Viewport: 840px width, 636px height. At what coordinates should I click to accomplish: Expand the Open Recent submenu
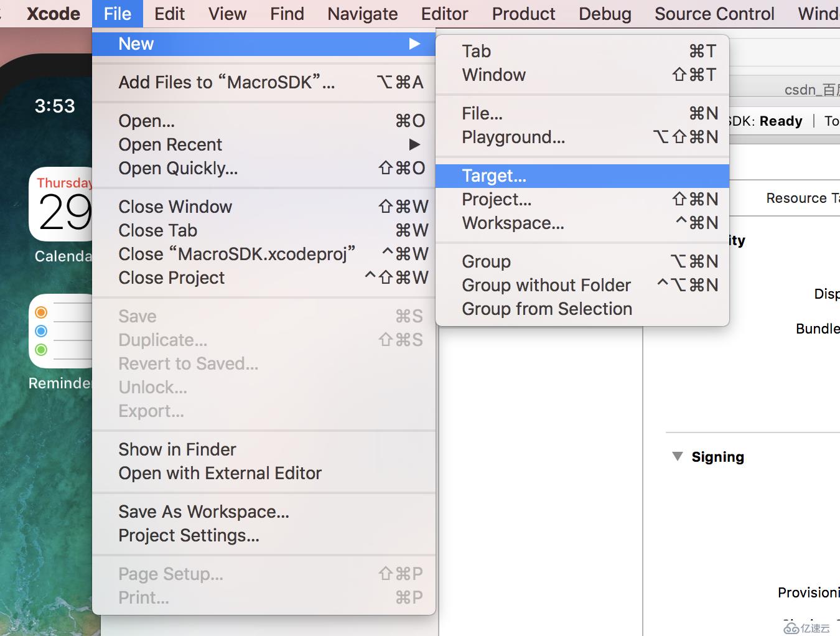(x=264, y=144)
